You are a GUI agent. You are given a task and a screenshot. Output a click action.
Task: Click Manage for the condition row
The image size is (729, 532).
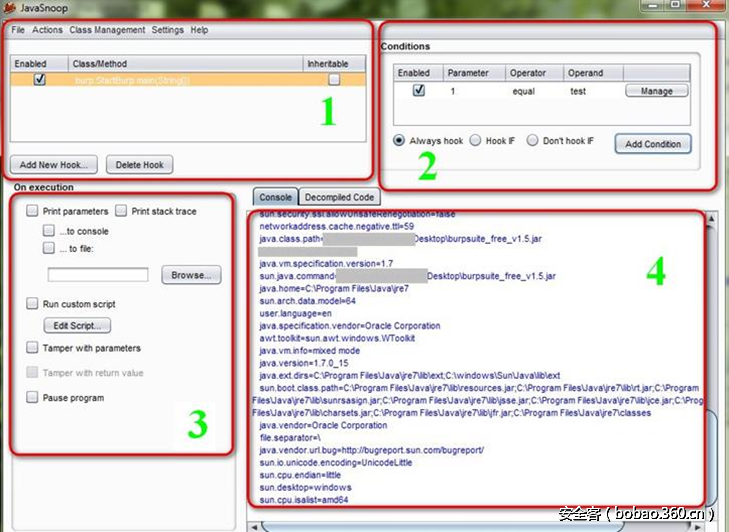coord(656,91)
